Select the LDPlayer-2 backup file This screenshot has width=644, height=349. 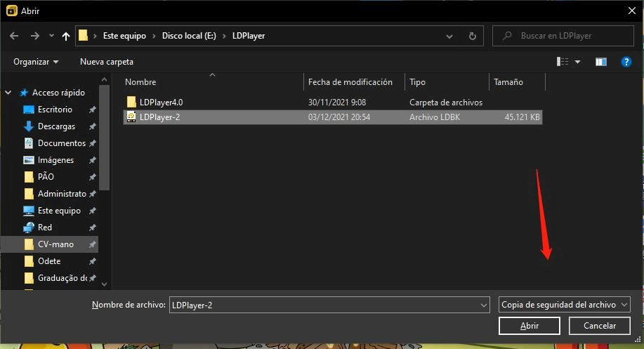[x=333, y=117]
